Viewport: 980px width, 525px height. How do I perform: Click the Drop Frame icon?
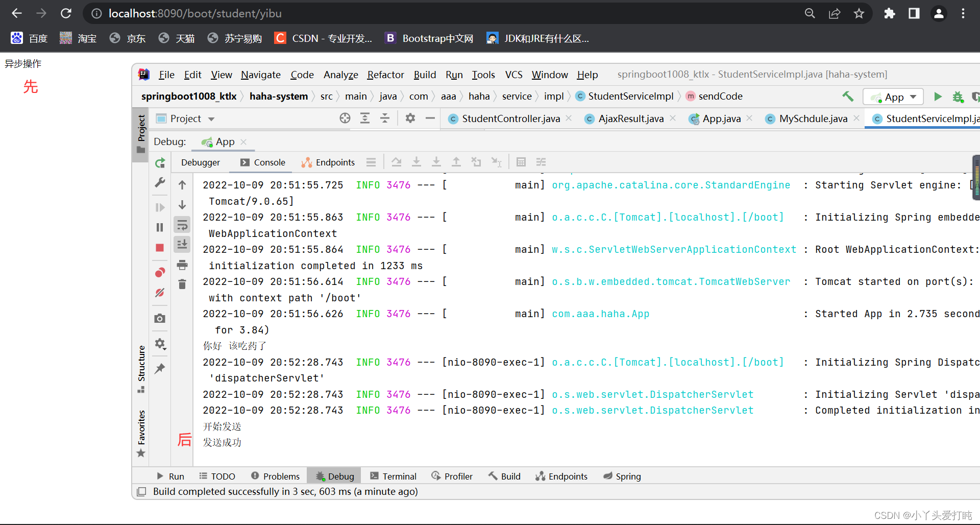tap(476, 162)
